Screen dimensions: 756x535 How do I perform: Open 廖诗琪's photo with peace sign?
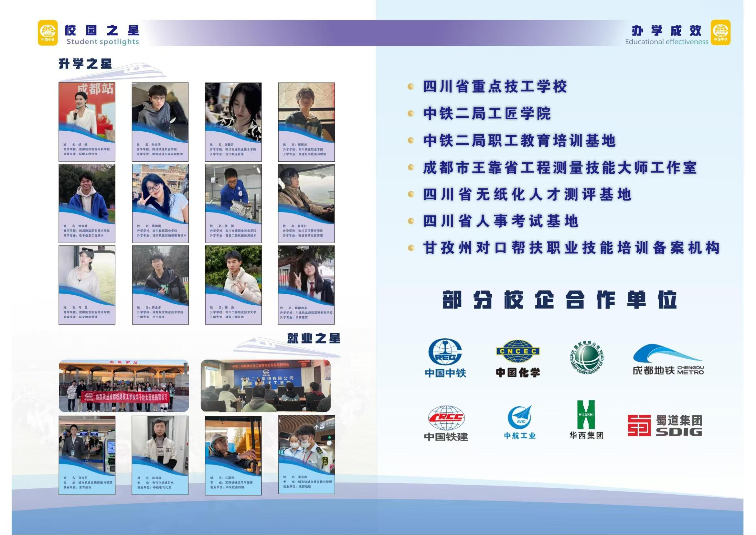(160, 194)
